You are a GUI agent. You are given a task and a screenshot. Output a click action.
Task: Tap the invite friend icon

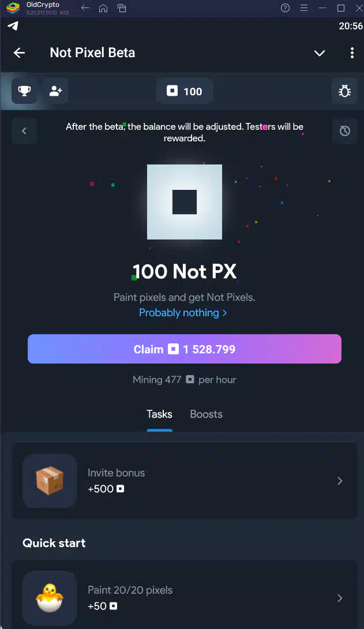pos(55,91)
